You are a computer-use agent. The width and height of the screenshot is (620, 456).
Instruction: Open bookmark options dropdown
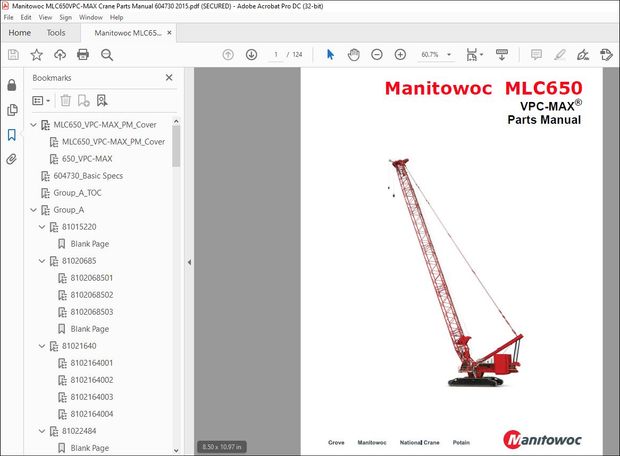[41, 100]
